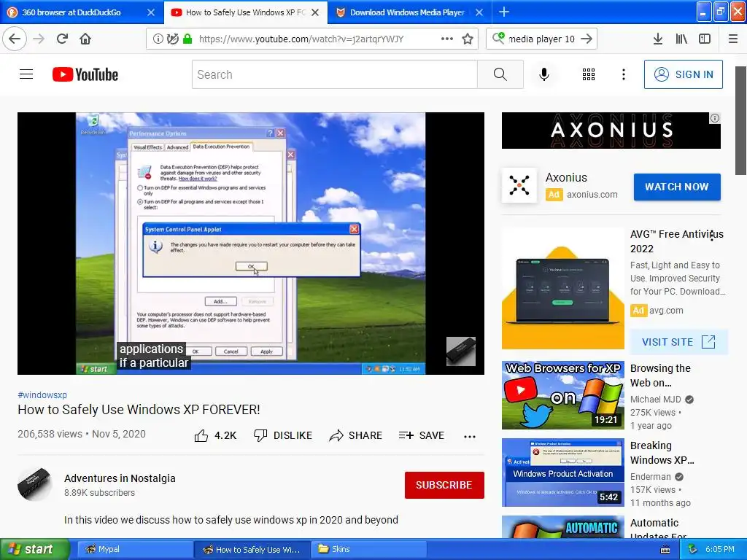Viewport: 747px width, 560px height.
Task: Open Web Browsers for XP video thumbnail
Action: pos(562,395)
